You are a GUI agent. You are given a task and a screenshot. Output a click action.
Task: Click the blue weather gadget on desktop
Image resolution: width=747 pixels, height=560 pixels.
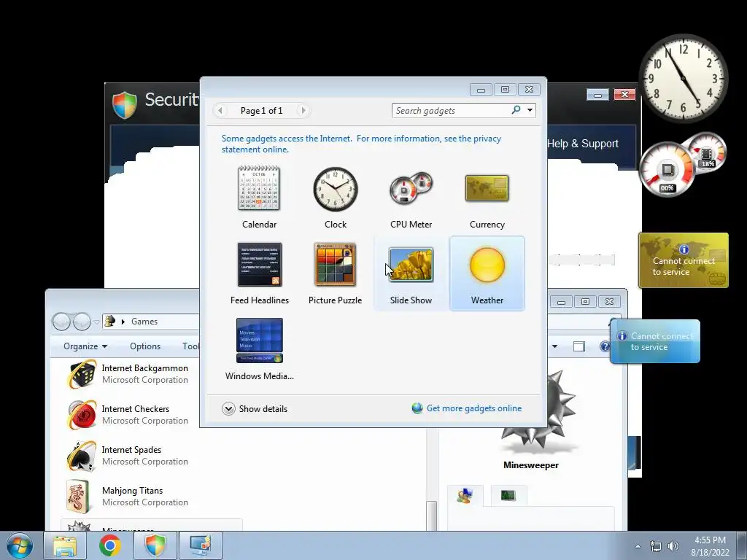pos(655,341)
